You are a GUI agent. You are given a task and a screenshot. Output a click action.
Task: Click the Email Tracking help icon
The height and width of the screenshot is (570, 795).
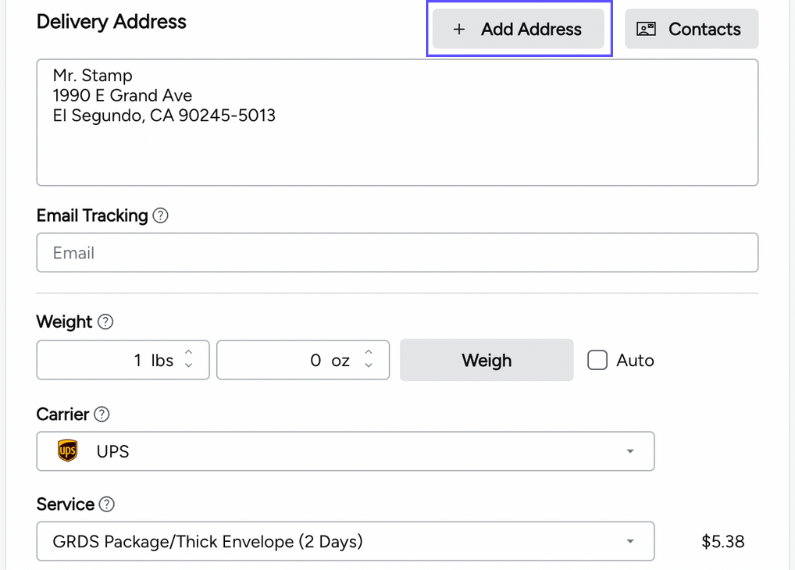tap(160, 216)
